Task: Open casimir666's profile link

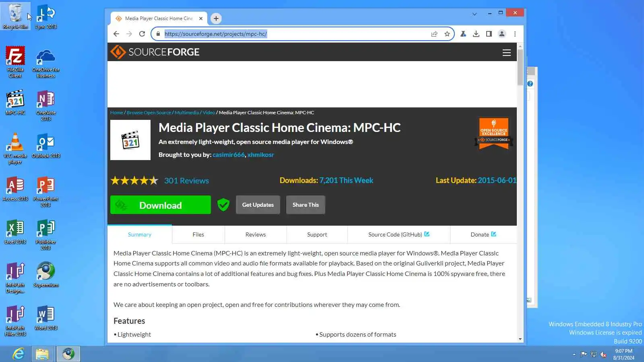Action: point(229,155)
